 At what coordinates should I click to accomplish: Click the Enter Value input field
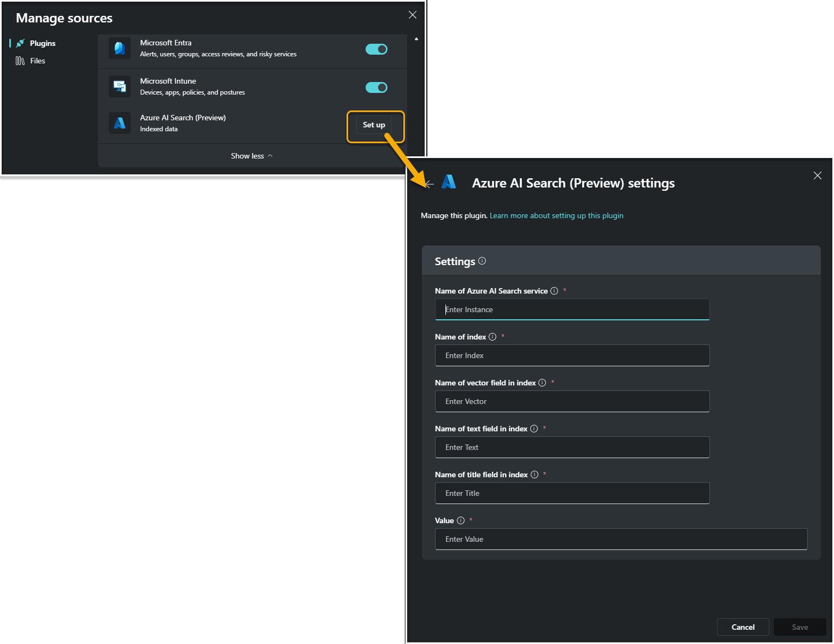(621, 539)
